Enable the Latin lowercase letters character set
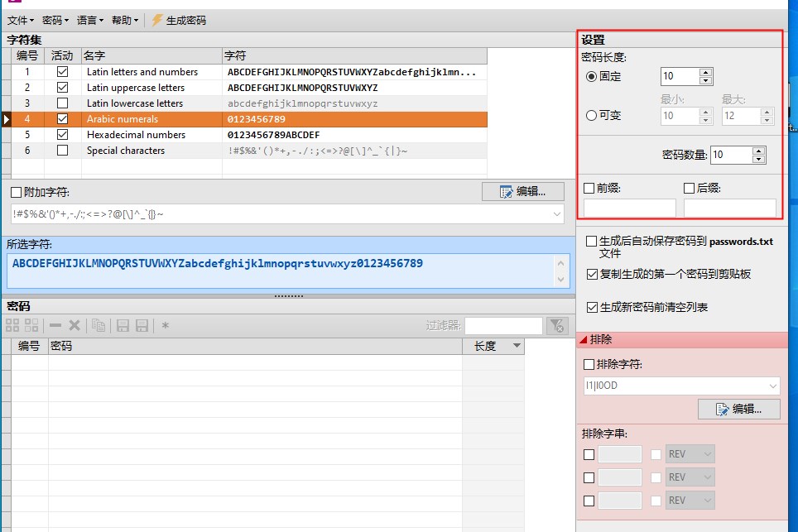Screen dimensions: 798x532 [61, 103]
